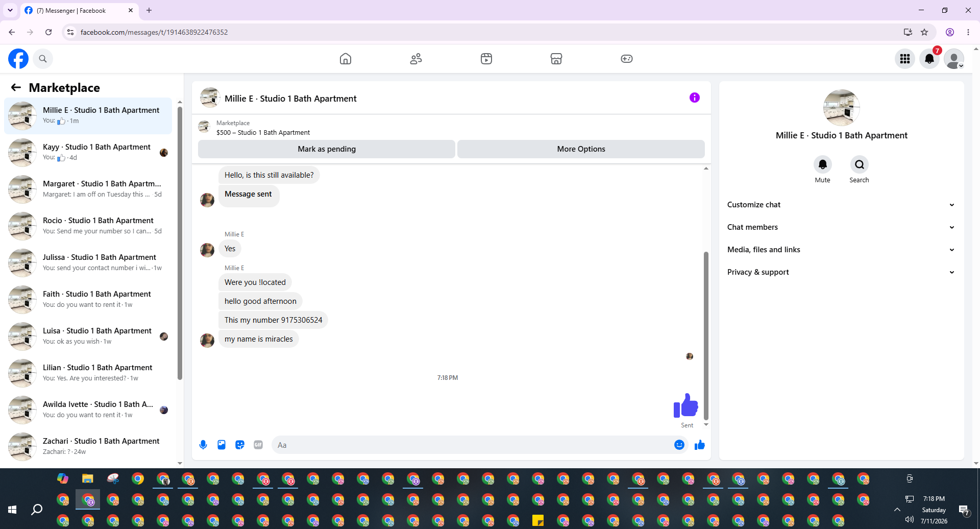Screen dimensions: 980x529
Task: Open the Reels video icon
Action: coord(486,59)
